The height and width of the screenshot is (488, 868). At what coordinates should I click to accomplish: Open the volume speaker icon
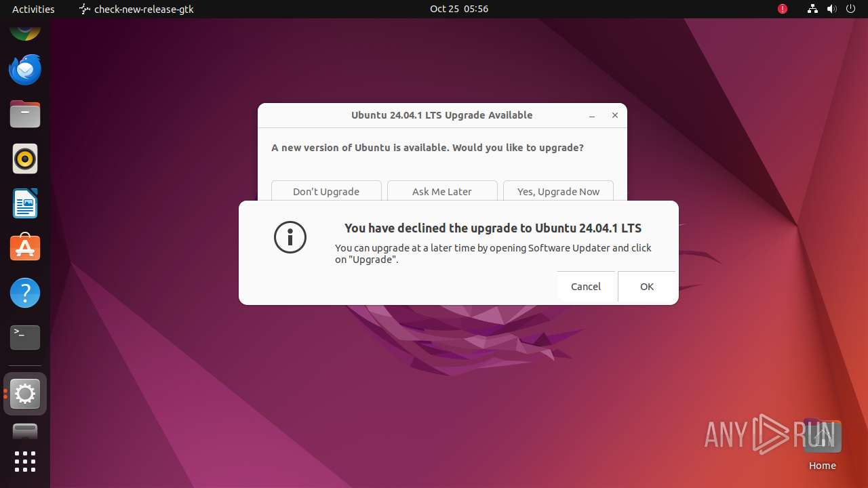coord(831,9)
